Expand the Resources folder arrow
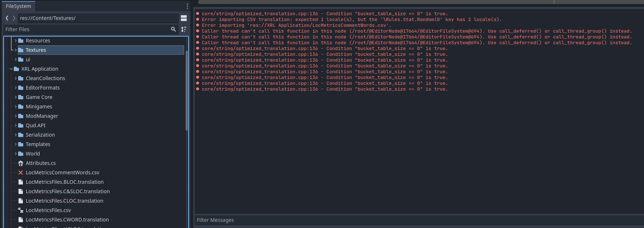This screenshot has width=644, height=228. [x=16, y=41]
